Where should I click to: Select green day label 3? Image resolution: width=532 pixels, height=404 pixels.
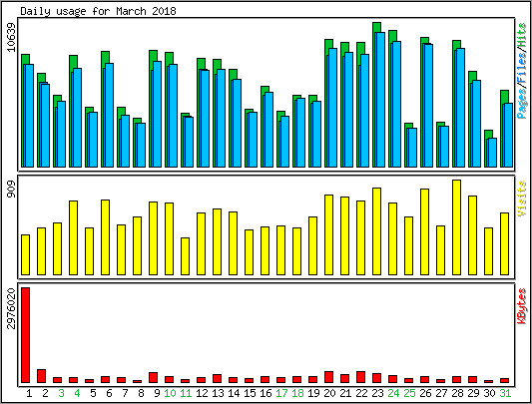pyautogui.click(x=61, y=393)
